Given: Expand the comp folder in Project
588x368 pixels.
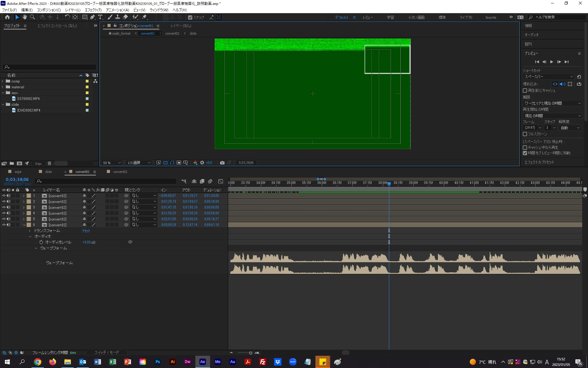Looking at the screenshot, I should [3, 81].
